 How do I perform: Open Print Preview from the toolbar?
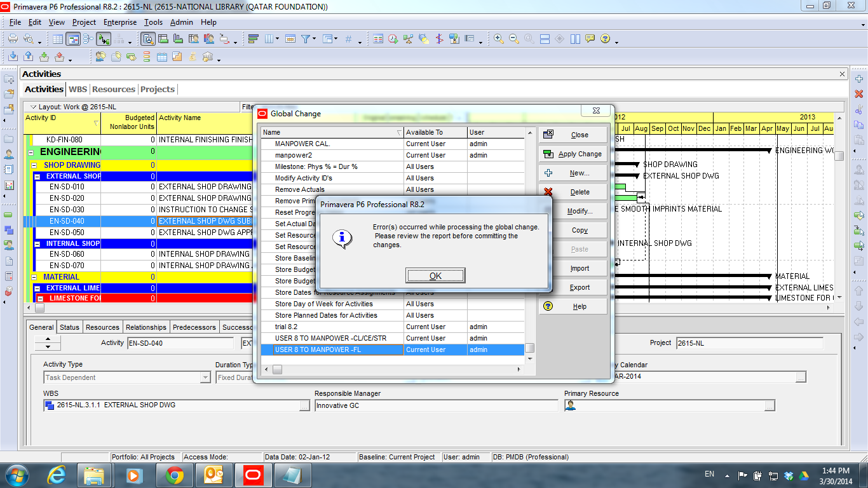[x=28, y=39]
